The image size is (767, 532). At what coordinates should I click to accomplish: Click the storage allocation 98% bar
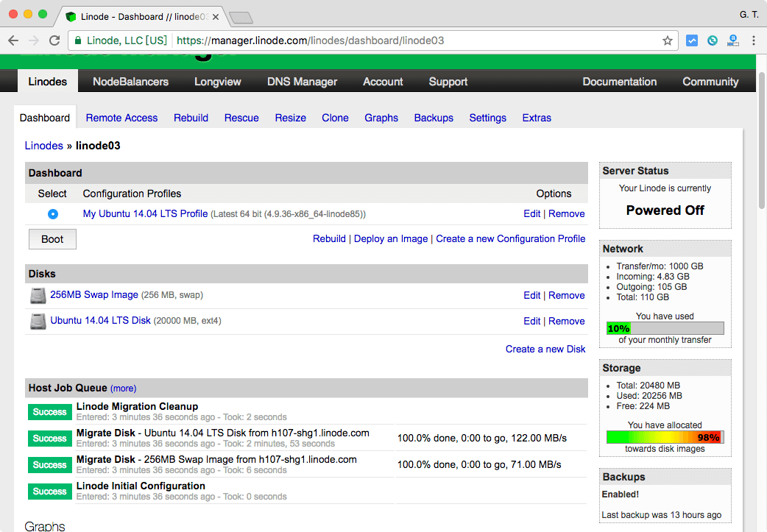[x=665, y=437]
